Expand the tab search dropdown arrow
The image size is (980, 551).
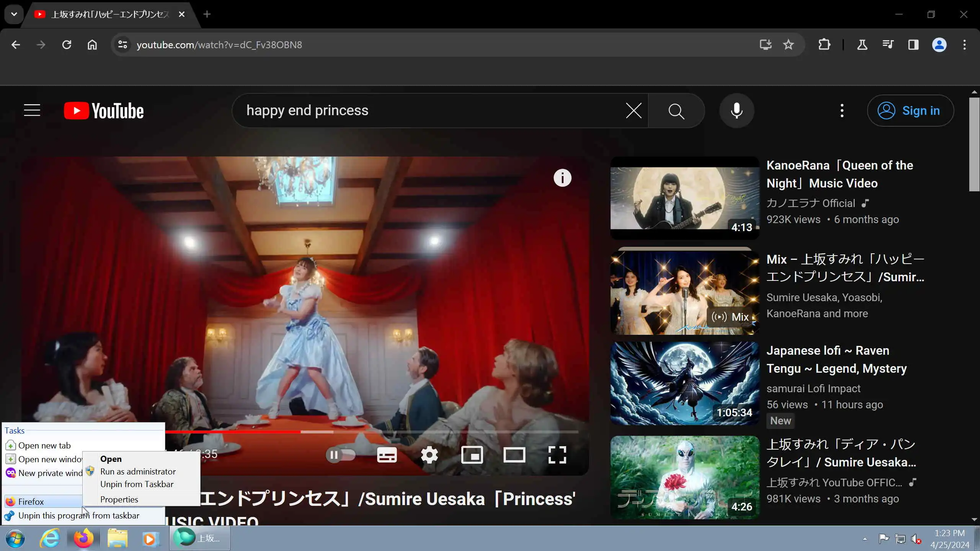coord(14,14)
